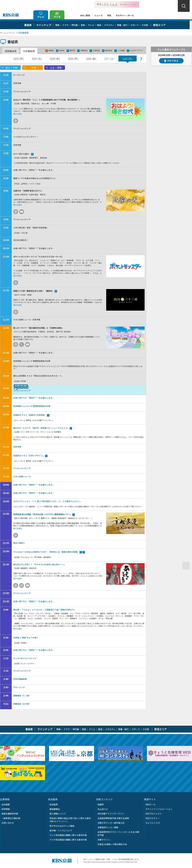This screenshot has height=868, width=192.
Task: Open 天気 in the top menu
Action: pyautogui.click(x=109, y=16)
